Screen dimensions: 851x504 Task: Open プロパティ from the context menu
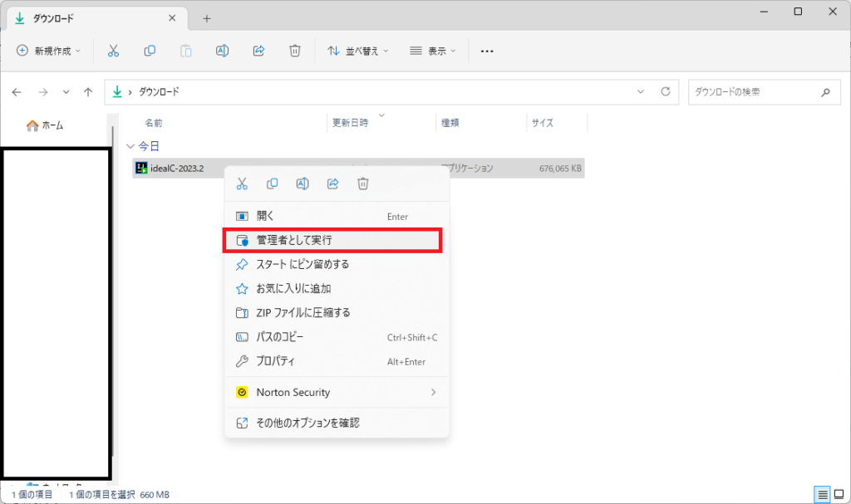(x=337, y=361)
